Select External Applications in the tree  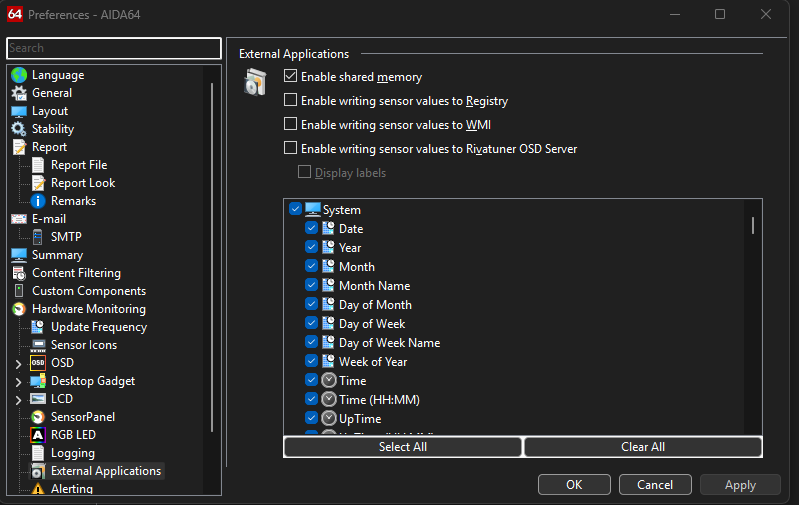(106, 471)
